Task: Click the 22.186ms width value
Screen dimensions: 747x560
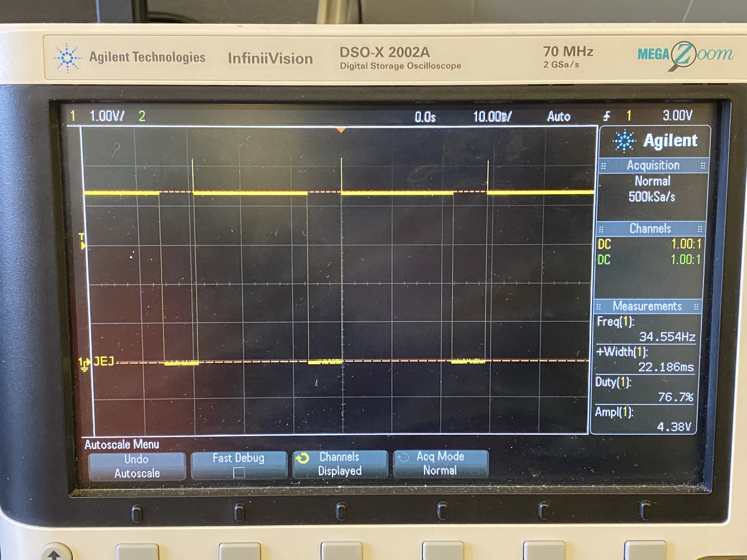Action: point(666,367)
